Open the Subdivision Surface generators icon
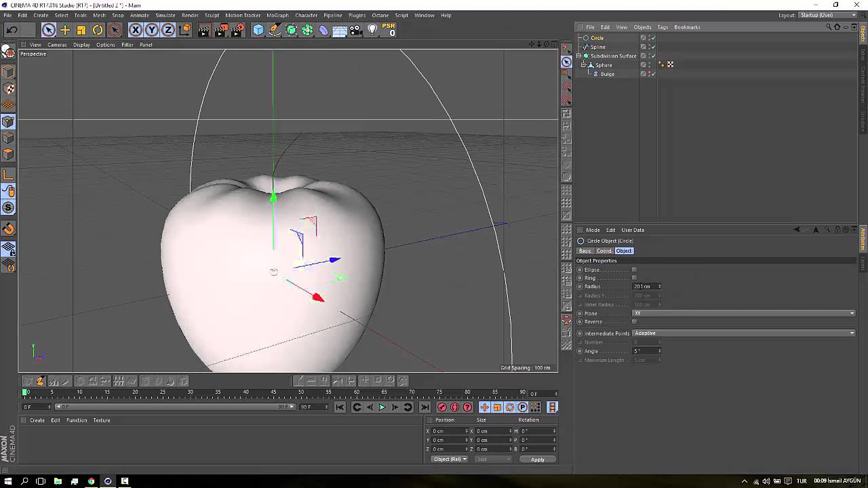The height and width of the screenshot is (488, 868). [291, 30]
